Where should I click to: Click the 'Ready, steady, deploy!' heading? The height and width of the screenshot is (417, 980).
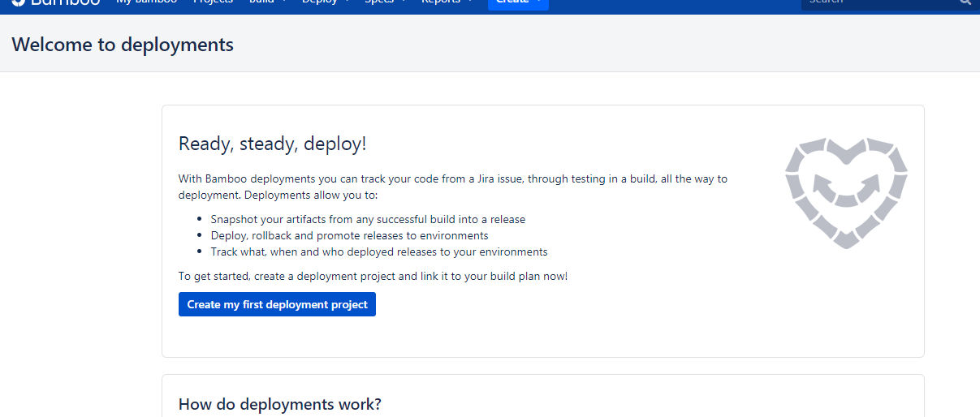tap(273, 144)
